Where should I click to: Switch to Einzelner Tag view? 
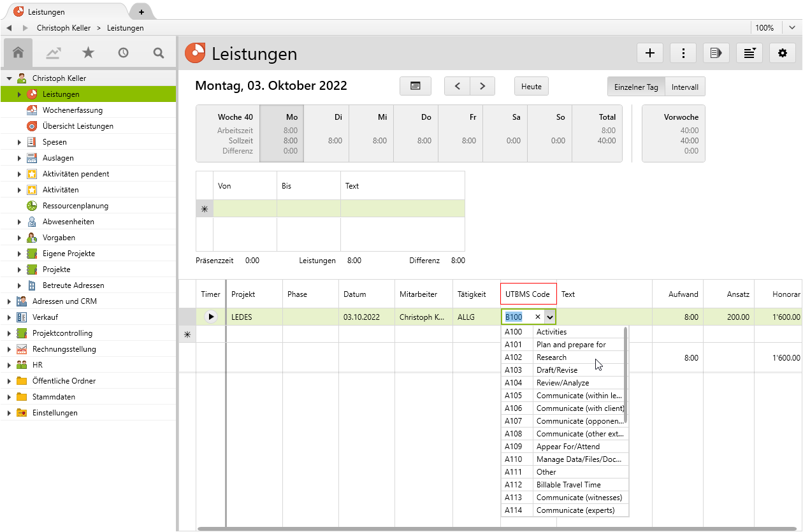[635, 87]
